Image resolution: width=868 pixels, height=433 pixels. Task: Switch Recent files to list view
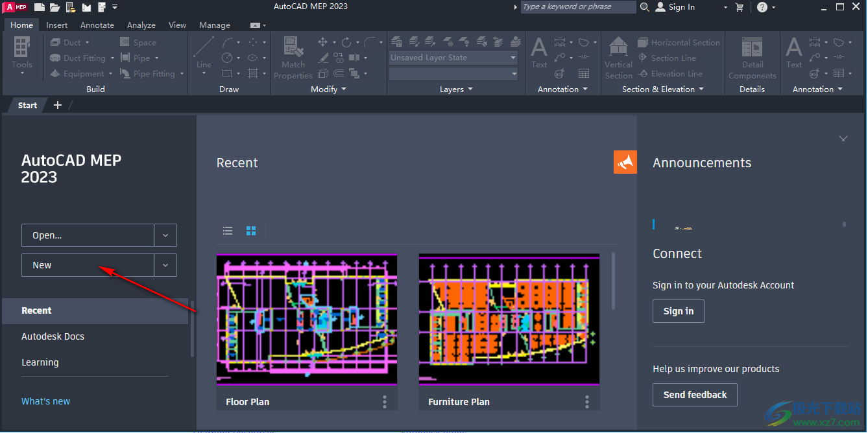(x=228, y=231)
